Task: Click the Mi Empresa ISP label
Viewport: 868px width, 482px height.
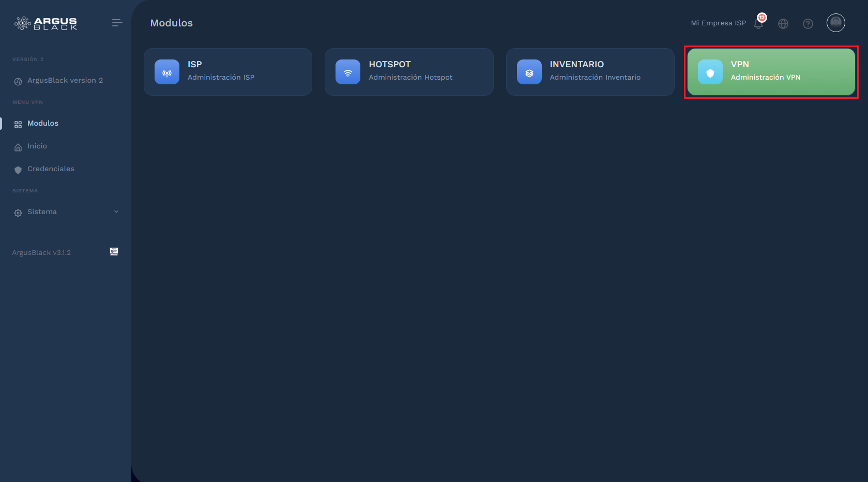Action: (719, 23)
